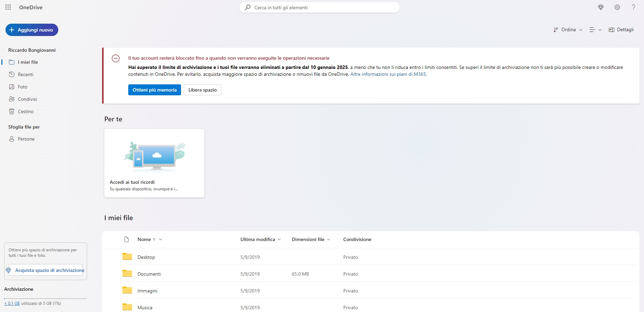Click the '< 0.1 GB' storage usage link
The height and width of the screenshot is (312, 644).
pos(12,303)
